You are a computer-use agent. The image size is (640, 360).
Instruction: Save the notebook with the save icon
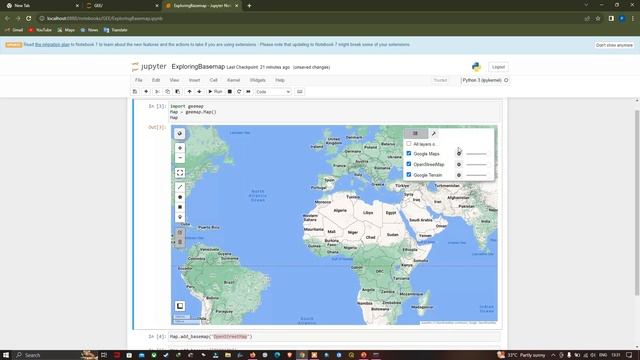pyautogui.click(x=135, y=92)
